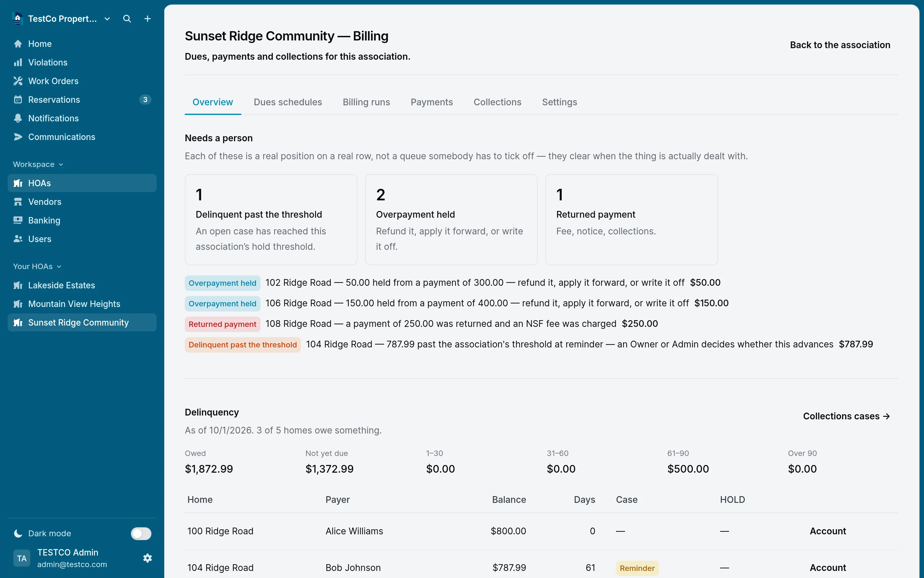Click the Dark mode moon icon
This screenshot has height=578, width=924.
click(x=18, y=533)
